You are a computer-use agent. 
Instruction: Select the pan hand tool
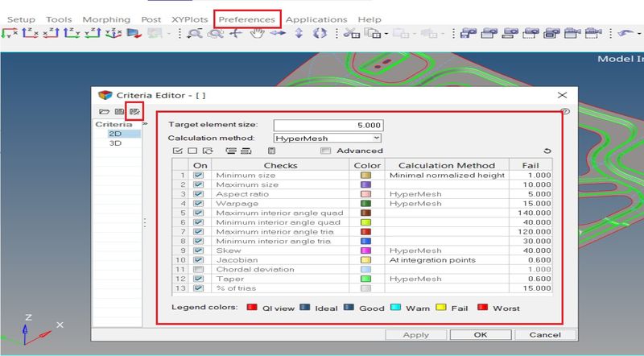[x=257, y=33]
